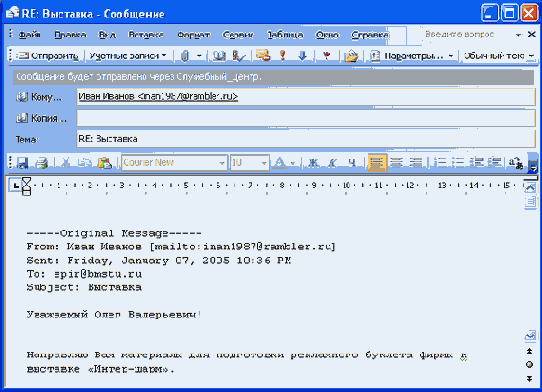
Task: Set high importance exclamation mark
Action: pos(283,56)
